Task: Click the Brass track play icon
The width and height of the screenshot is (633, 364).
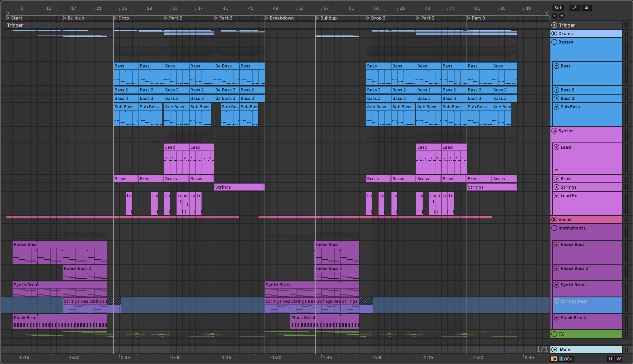Action: point(556,179)
